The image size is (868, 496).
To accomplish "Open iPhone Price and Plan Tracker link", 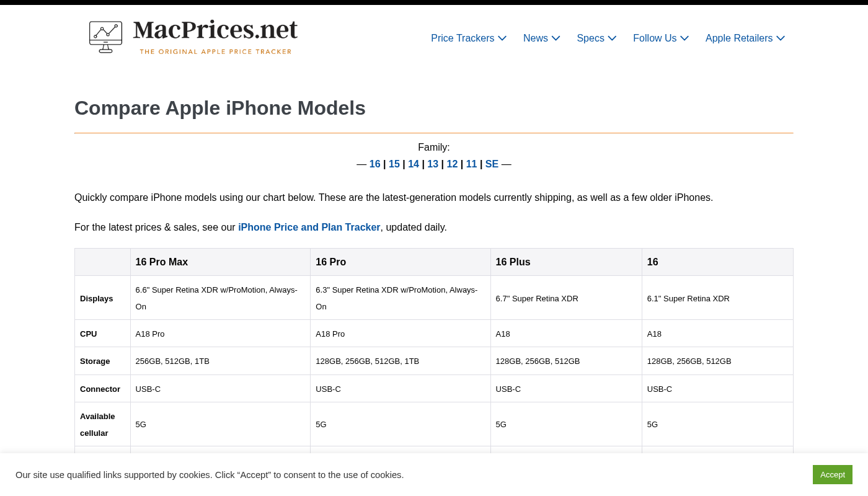I will coord(309,228).
